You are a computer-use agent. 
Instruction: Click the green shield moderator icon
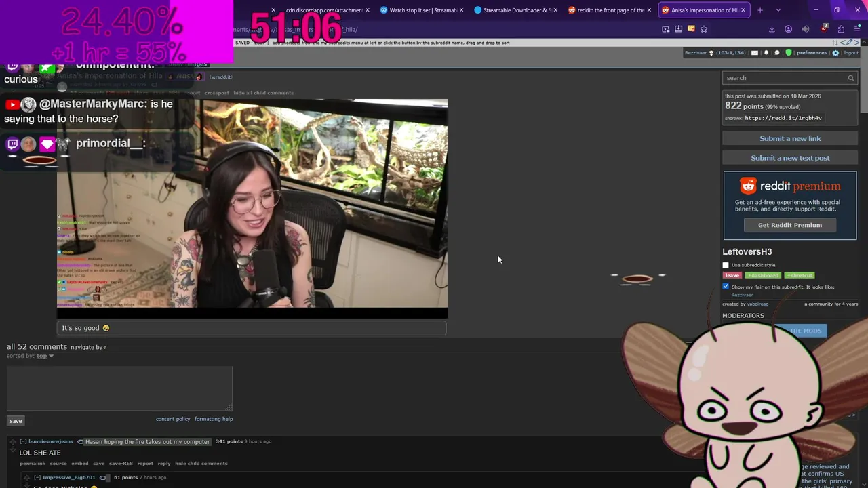pos(788,53)
